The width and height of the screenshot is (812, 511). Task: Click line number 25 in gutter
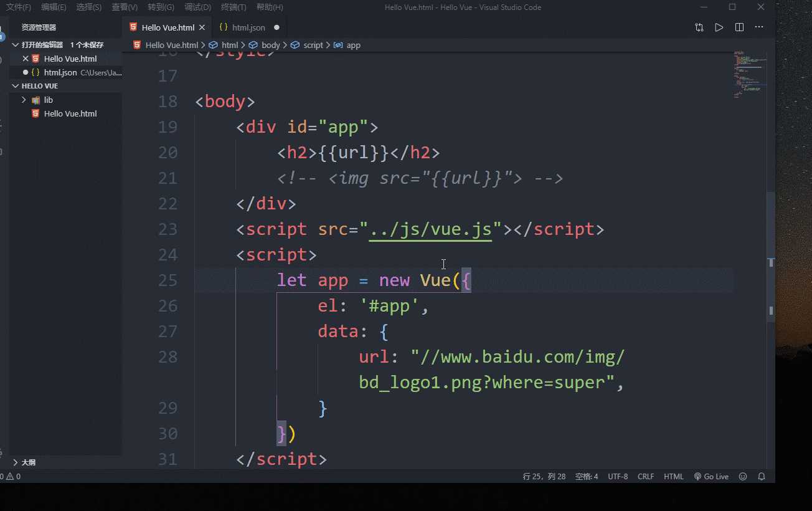click(168, 280)
